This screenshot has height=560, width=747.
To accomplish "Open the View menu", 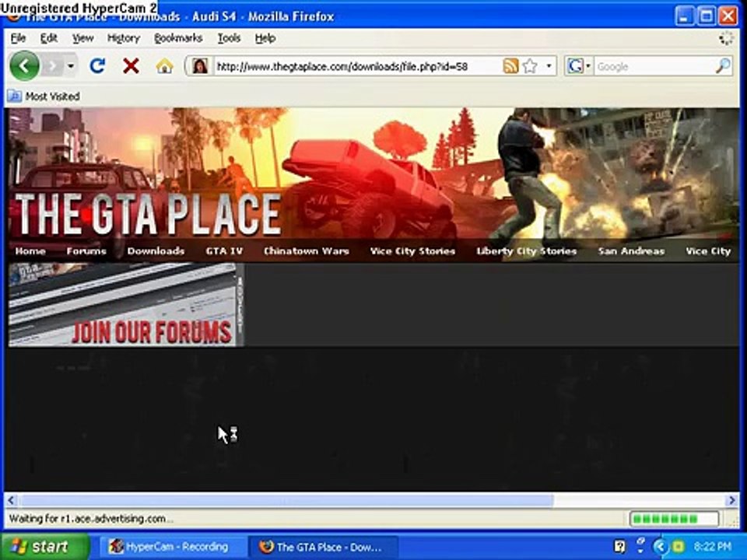I will coord(82,38).
